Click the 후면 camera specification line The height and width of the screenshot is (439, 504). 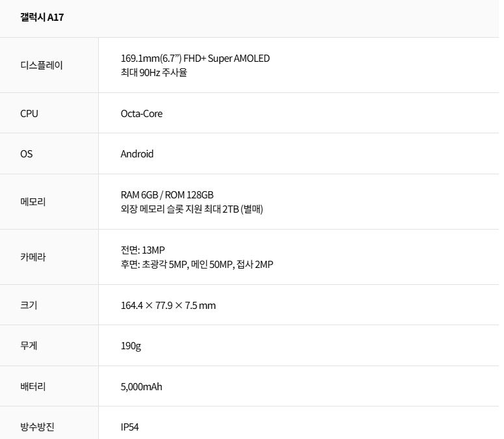[197, 264]
